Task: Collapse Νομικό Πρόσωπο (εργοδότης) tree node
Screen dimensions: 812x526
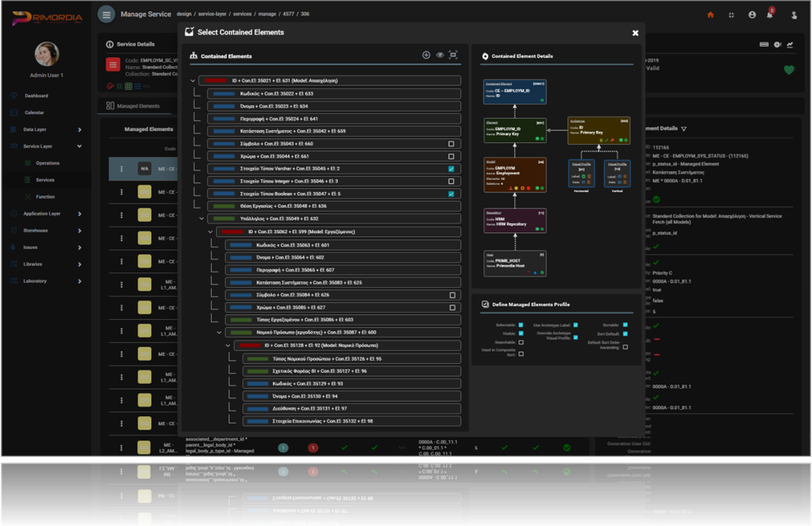Action: [219, 333]
